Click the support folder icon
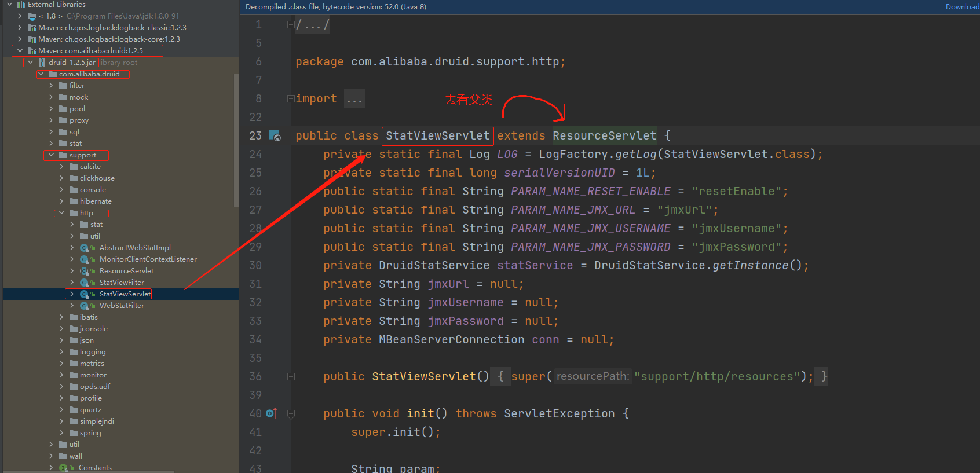This screenshot has height=473, width=980. [x=63, y=155]
